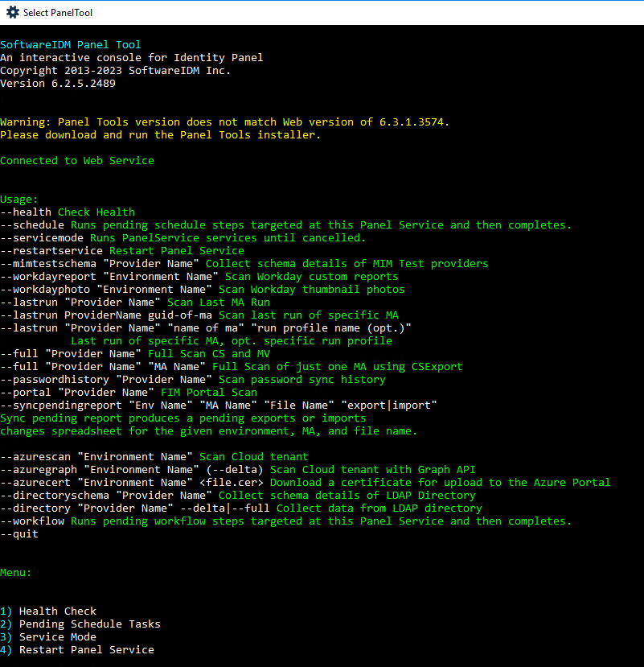This screenshot has height=667, width=644.
Task: Click the '--delta|--full' parameter text
Action: [x=225, y=508]
